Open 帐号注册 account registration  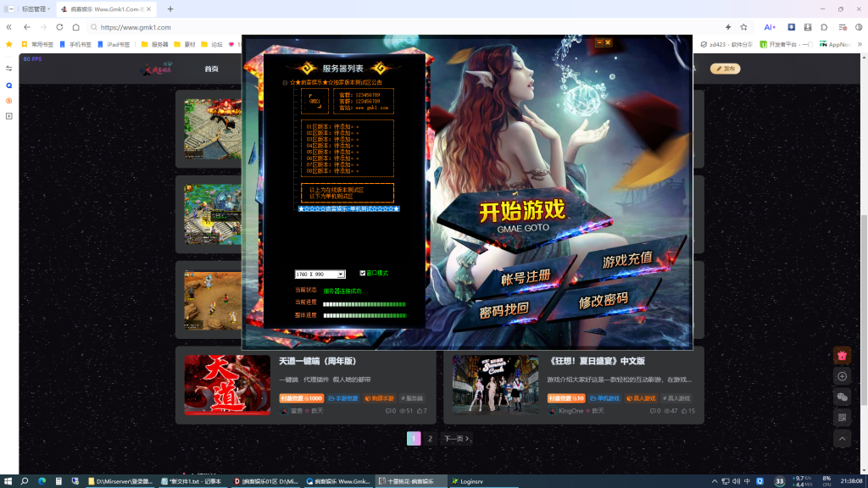tap(526, 277)
